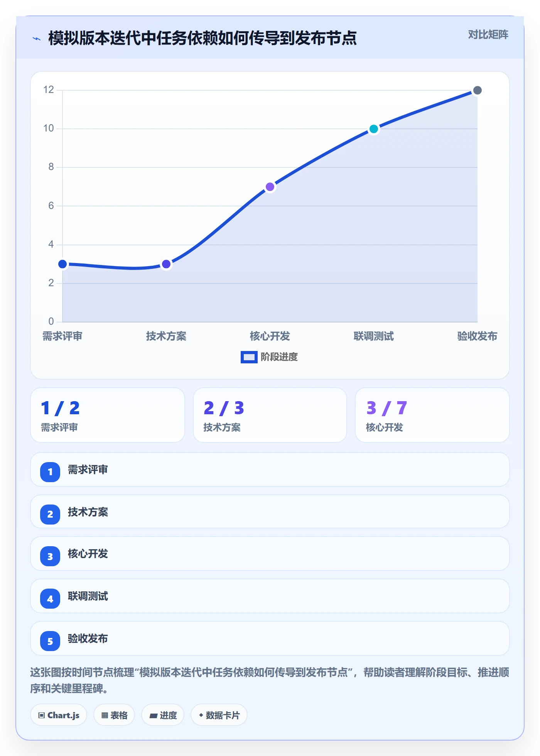This screenshot has width=540, height=756.
Task: Click step badge number 3
Action: click(50, 556)
